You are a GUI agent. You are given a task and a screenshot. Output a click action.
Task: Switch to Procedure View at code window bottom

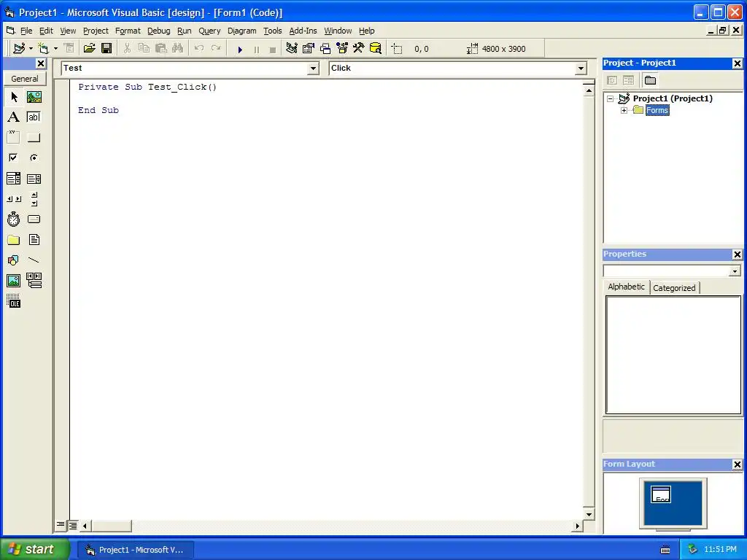pyautogui.click(x=61, y=526)
